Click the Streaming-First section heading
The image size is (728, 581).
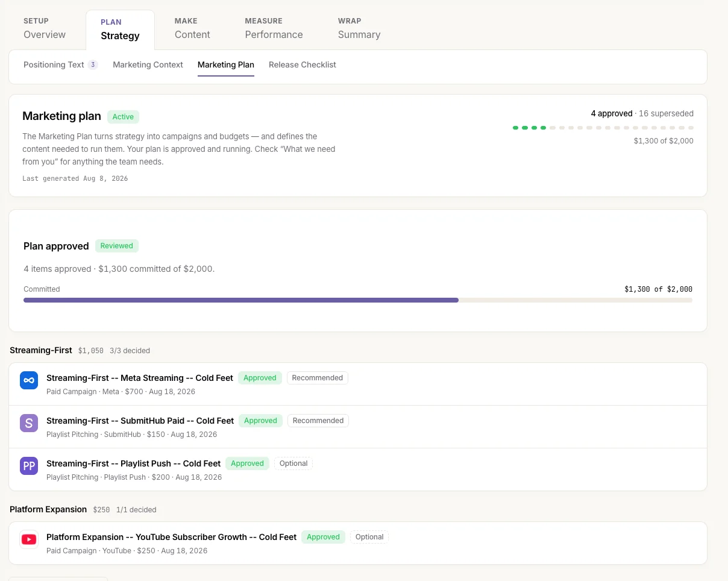coord(41,350)
